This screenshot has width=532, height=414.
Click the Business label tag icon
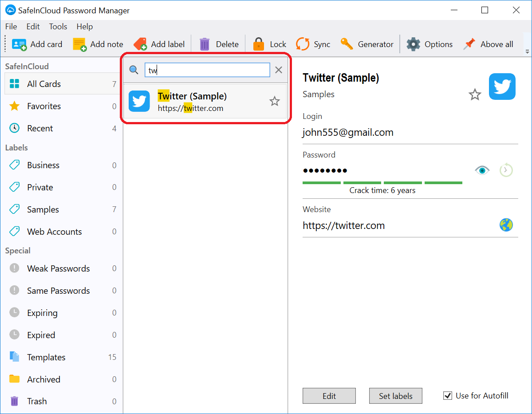[14, 165]
